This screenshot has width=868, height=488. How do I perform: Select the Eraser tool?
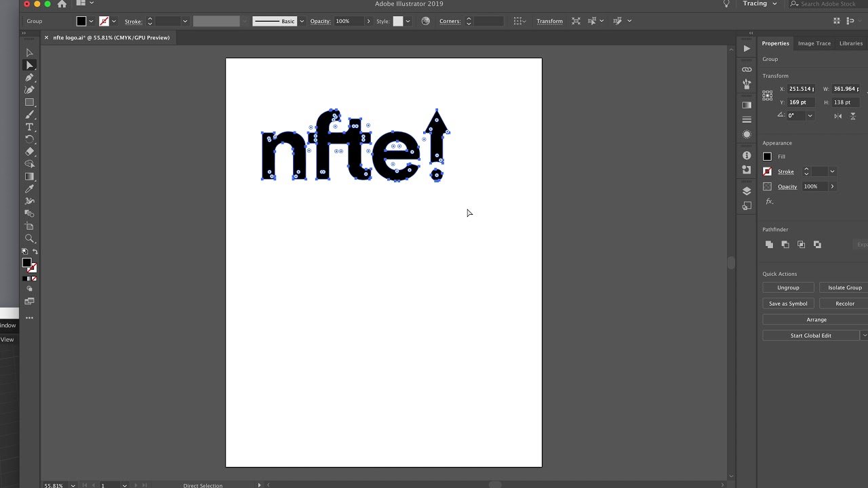(29, 152)
